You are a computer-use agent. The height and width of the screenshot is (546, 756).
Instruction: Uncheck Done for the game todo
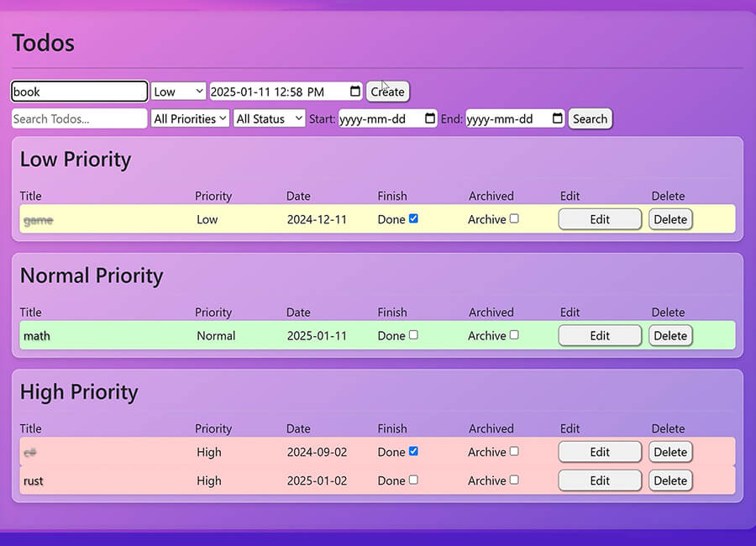413,219
